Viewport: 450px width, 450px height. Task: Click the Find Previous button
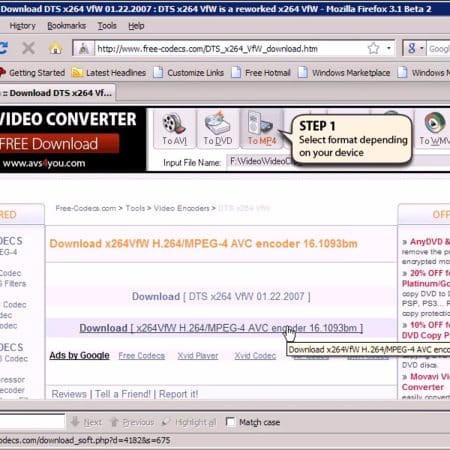point(132,422)
